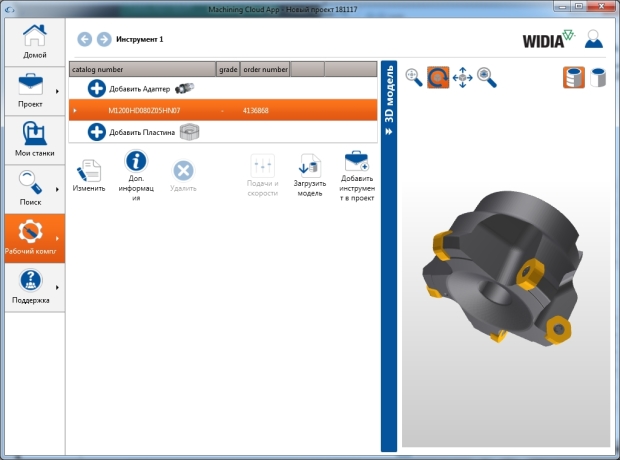620x460 pixels.
Task: Switch to detailed model view icon
Action: (x=574, y=78)
